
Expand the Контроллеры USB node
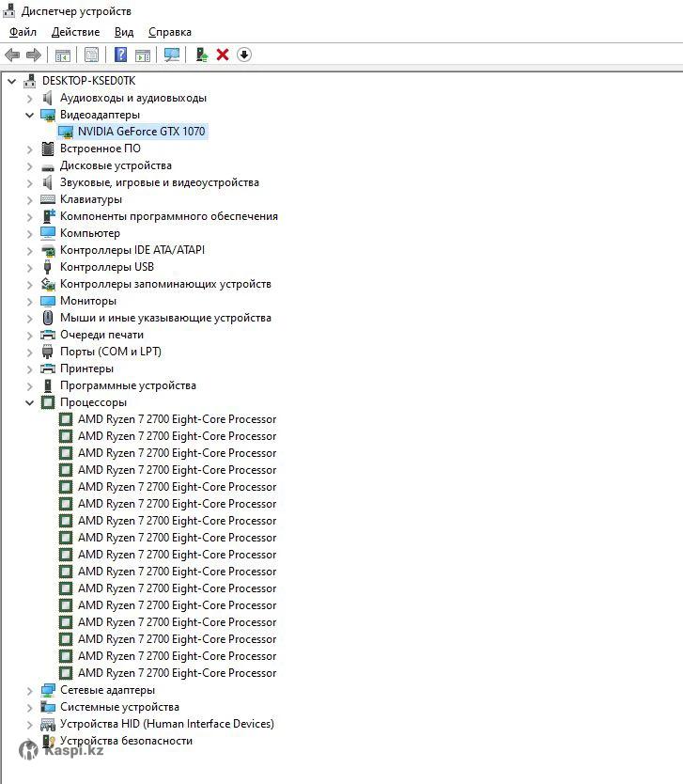click(x=30, y=267)
